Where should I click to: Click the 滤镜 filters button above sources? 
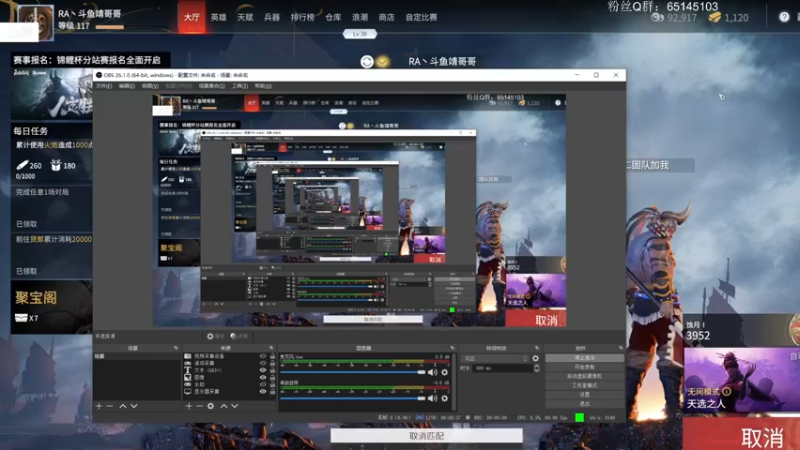click(x=239, y=336)
